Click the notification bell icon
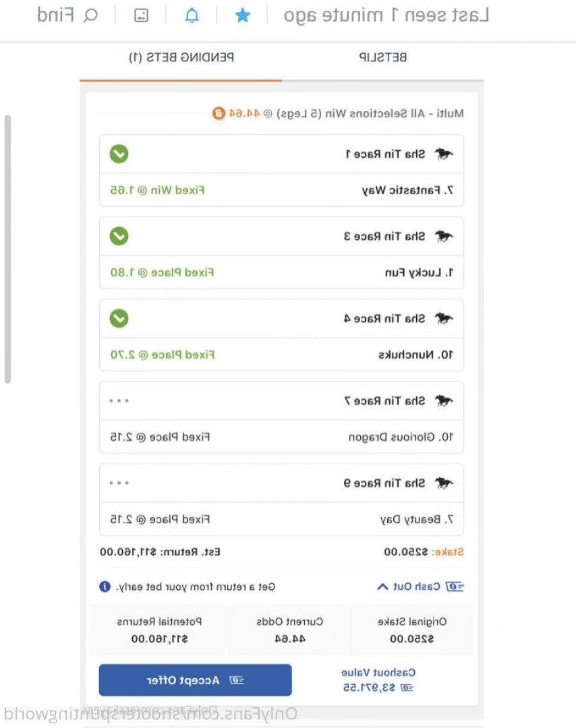 [192, 16]
